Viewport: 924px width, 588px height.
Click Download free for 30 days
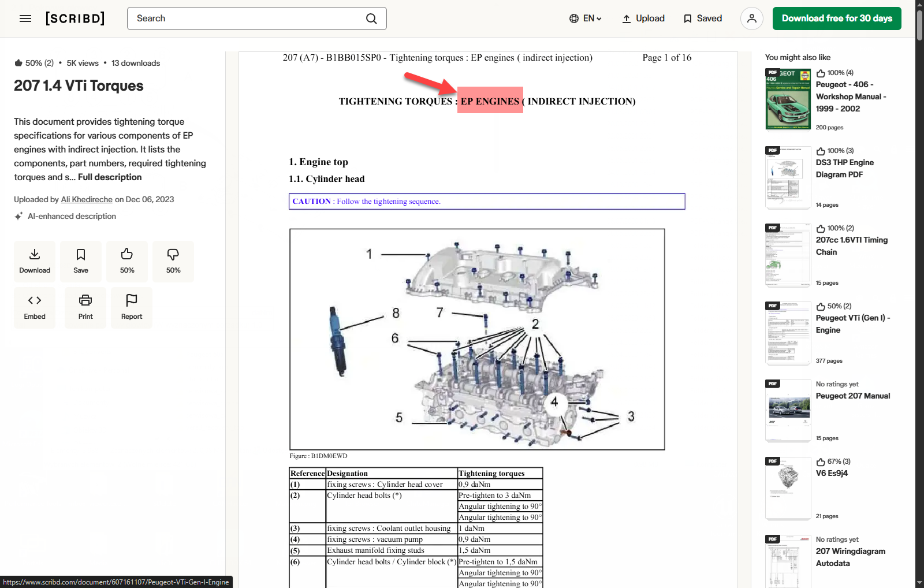837,18
